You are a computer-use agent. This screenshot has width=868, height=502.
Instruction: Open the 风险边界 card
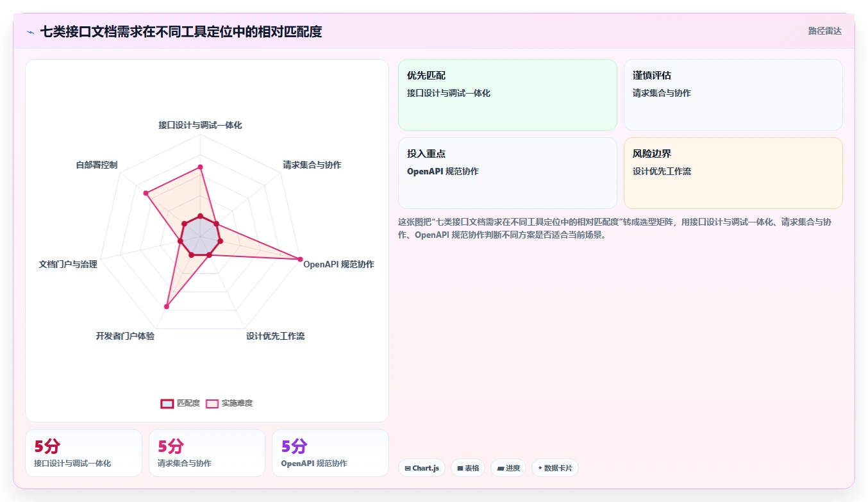click(x=733, y=173)
